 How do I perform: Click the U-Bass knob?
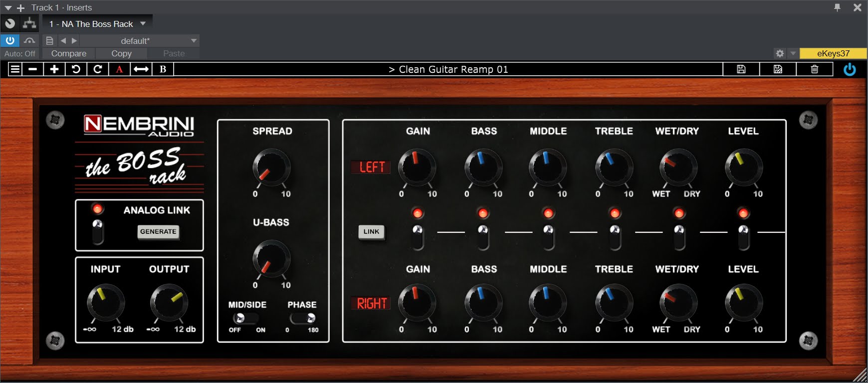tap(271, 259)
